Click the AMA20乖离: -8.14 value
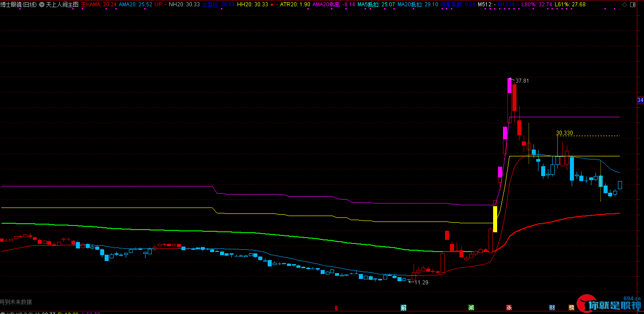644x314 pixels. (334, 4)
